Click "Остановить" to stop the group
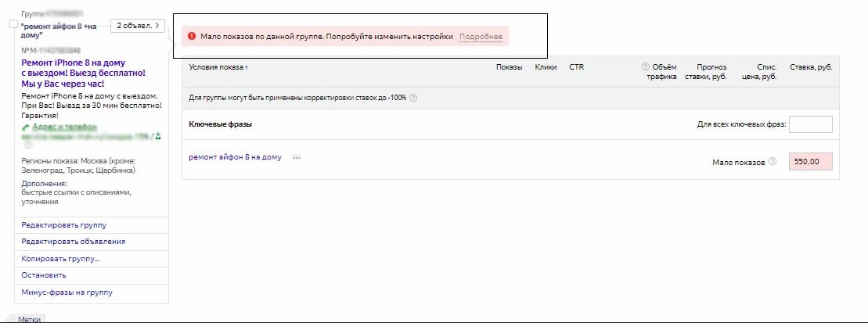 44,275
